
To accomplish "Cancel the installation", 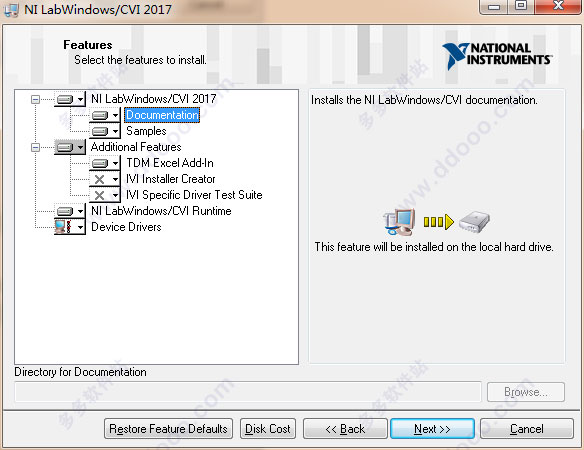I will coord(527,429).
